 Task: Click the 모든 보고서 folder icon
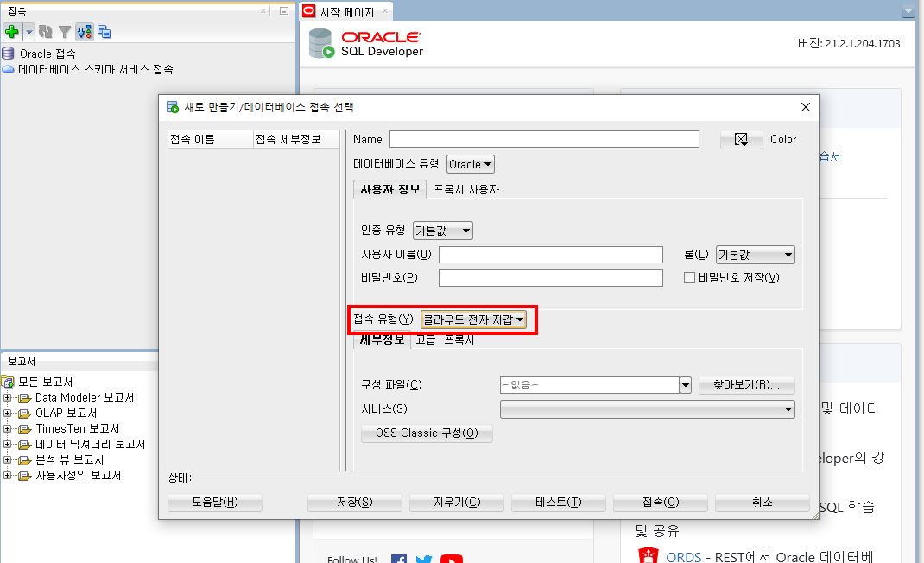[x=8, y=382]
